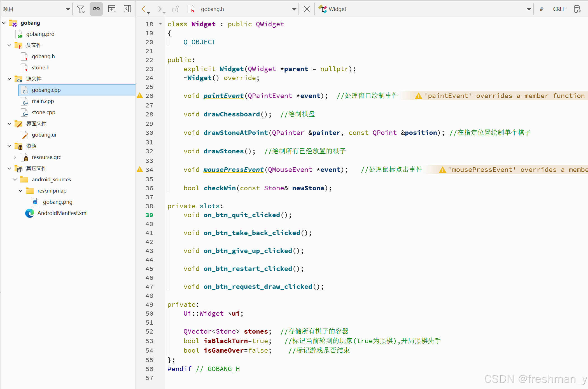This screenshot has width=588, height=389.
Task: Expand the resourse.qrc node
Action: pos(15,157)
